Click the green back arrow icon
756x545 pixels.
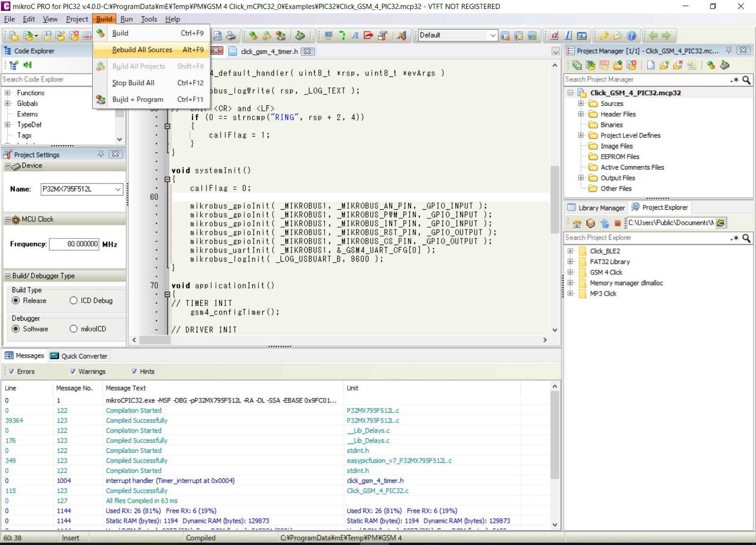pos(653,35)
